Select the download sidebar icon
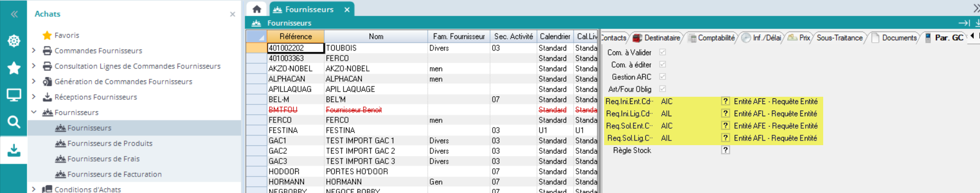Image resolution: width=980 pixels, height=193 pixels. click(14, 150)
